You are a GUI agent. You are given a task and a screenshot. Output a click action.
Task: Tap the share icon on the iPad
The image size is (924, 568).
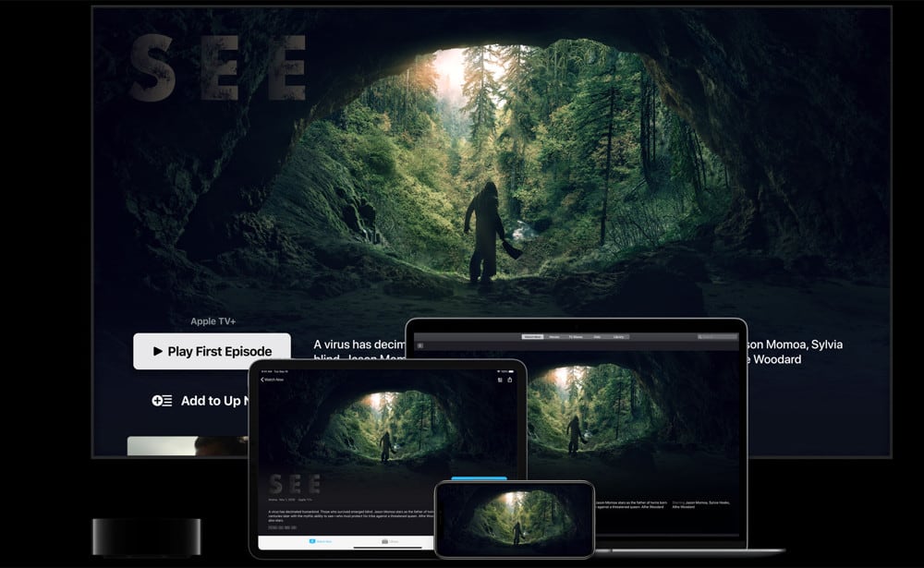pyautogui.click(x=510, y=380)
